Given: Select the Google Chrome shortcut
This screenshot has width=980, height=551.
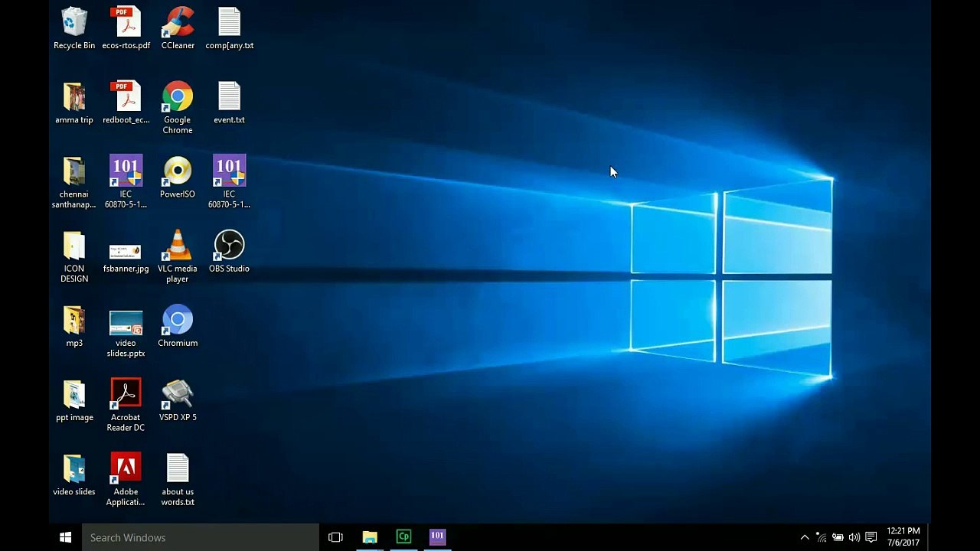Looking at the screenshot, I should pos(178,108).
